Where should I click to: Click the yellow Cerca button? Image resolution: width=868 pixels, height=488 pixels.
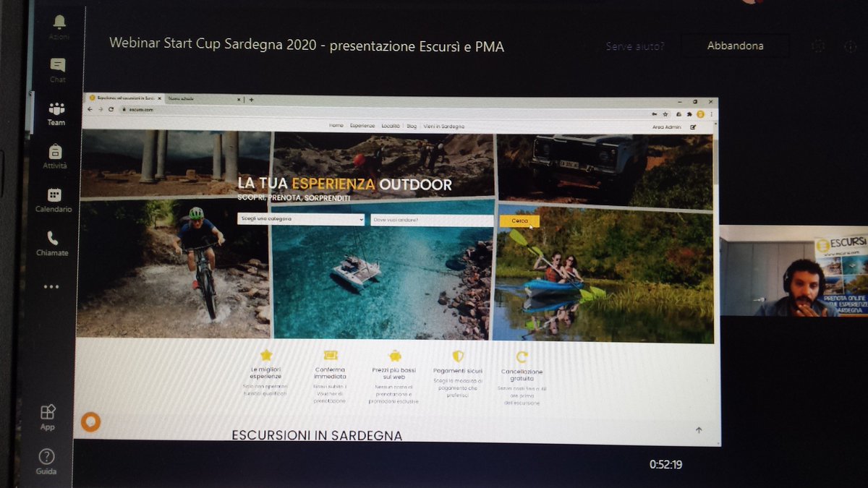coord(519,221)
